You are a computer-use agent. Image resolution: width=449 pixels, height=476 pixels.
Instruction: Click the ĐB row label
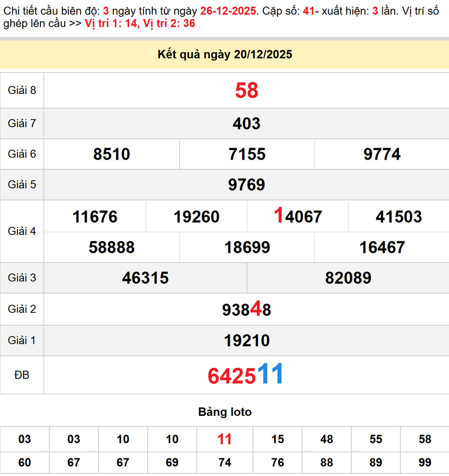(22, 375)
